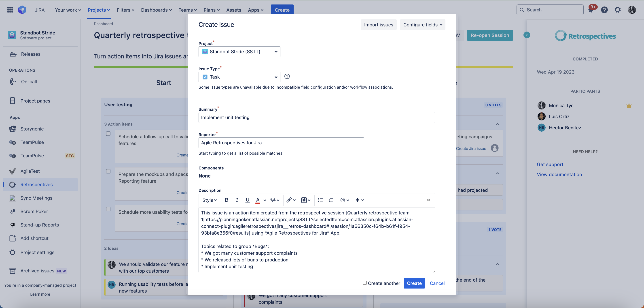Click the Search field in top bar
The image size is (644, 308).
coord(550,10)
